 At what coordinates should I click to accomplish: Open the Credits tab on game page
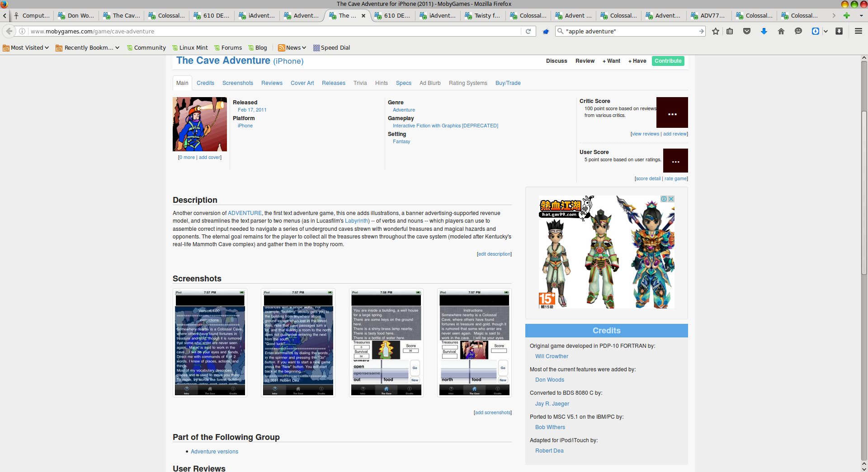pyautogui.click(x=205, y=83)
